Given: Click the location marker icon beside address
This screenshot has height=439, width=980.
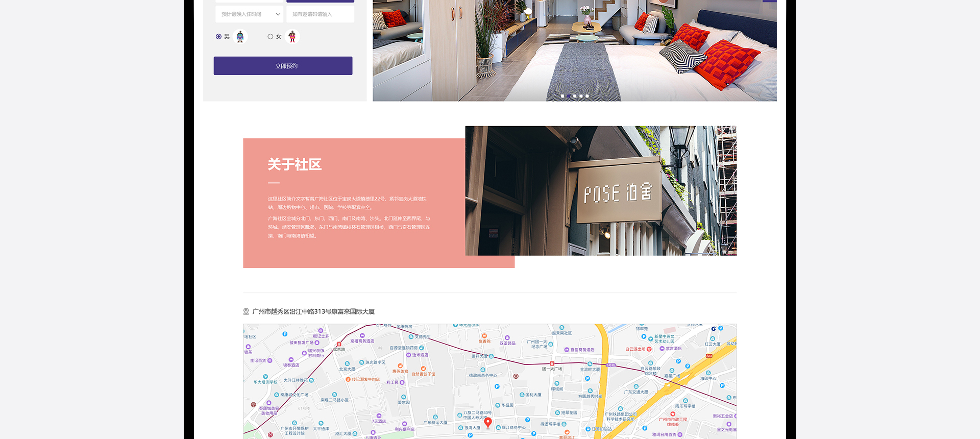Looking at the screenshot, I should pos(246,311).
